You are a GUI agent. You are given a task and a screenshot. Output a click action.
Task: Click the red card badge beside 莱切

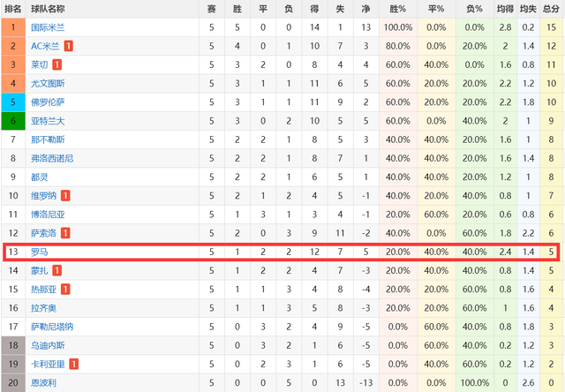tap(56, 64)
